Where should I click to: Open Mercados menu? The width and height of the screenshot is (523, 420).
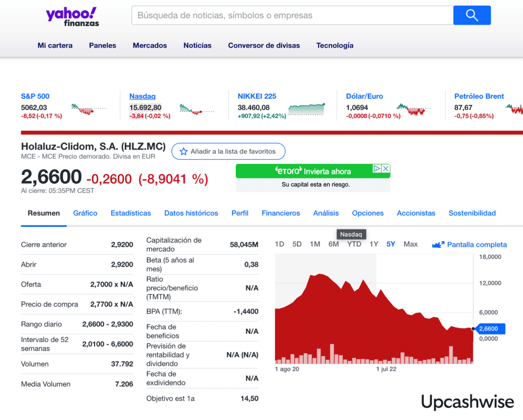click(150, 45)
